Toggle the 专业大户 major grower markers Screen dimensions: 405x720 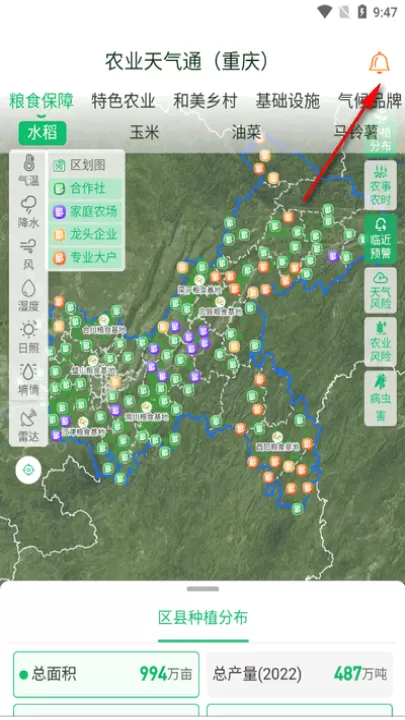(x=86, y=257)
